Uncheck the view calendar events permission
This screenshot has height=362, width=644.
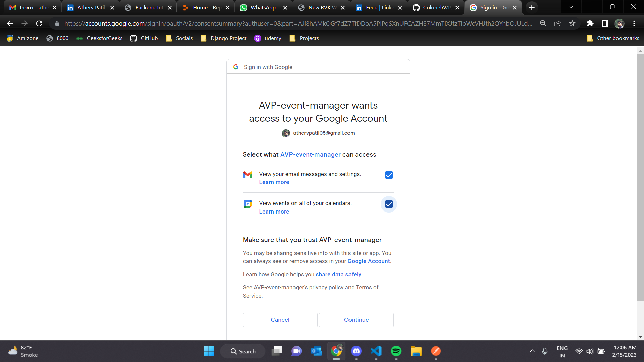tap(389, 204)
